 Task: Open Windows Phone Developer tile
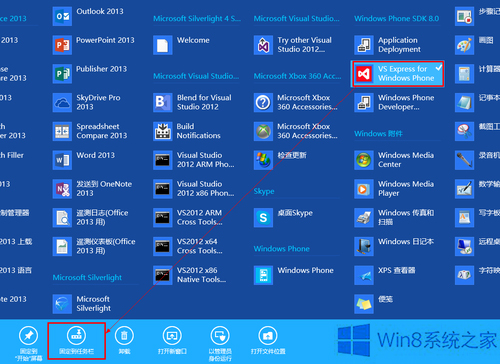pos(395,102)
